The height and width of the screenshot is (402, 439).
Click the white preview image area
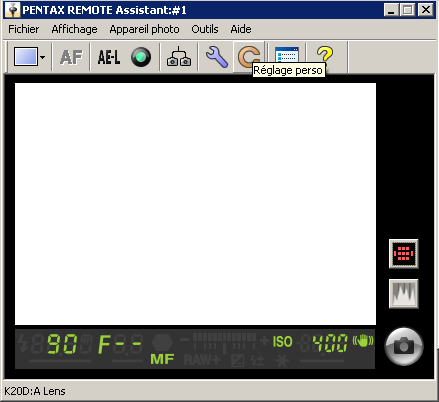[195, 204]
